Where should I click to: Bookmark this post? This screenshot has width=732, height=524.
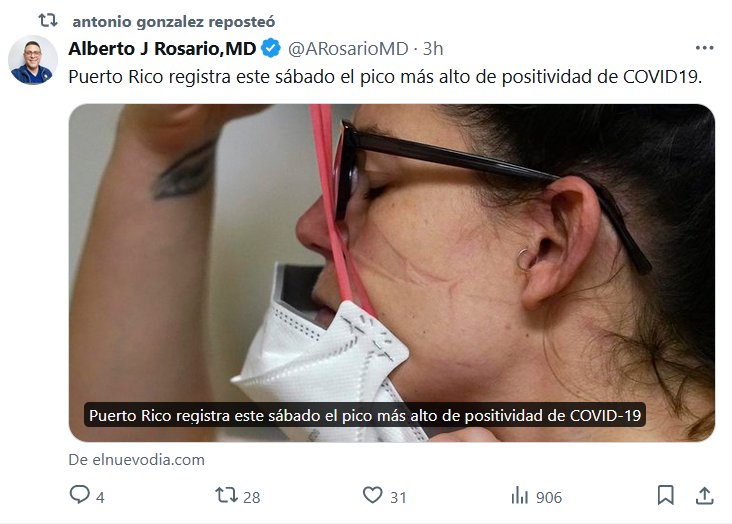(x=665, y=496)
